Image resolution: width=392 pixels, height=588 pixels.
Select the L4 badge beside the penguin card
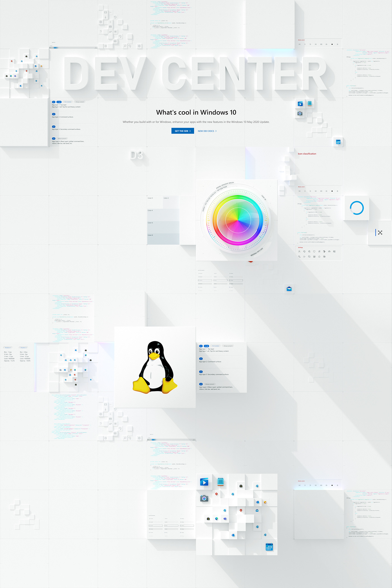[201, 384]
